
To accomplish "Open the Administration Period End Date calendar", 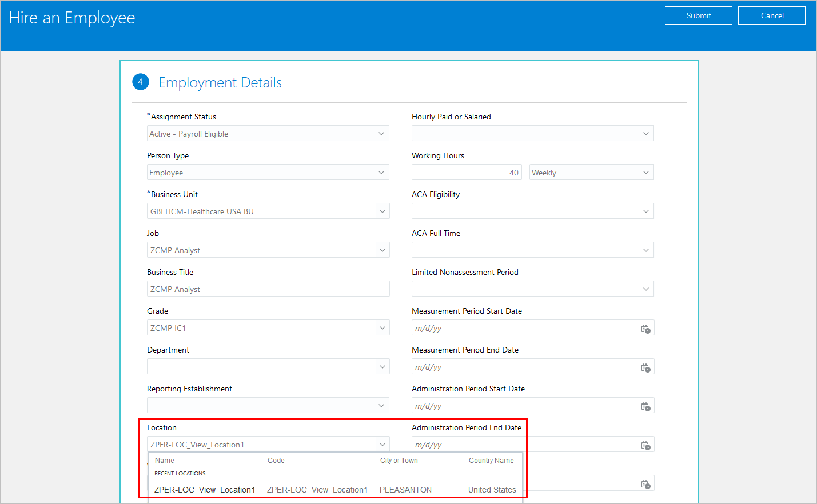I will click(645, 445).
